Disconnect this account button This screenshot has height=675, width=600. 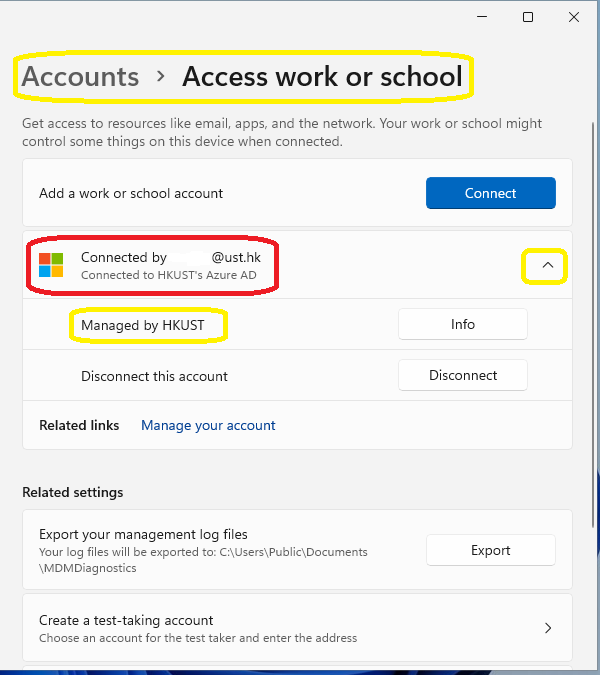(x=463, y=375)
